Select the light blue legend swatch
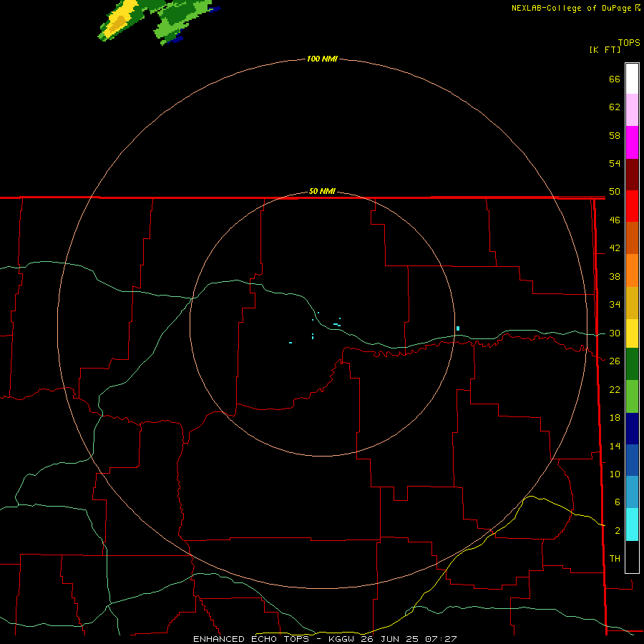The image size is (644, 644). [x=632, y=492]
